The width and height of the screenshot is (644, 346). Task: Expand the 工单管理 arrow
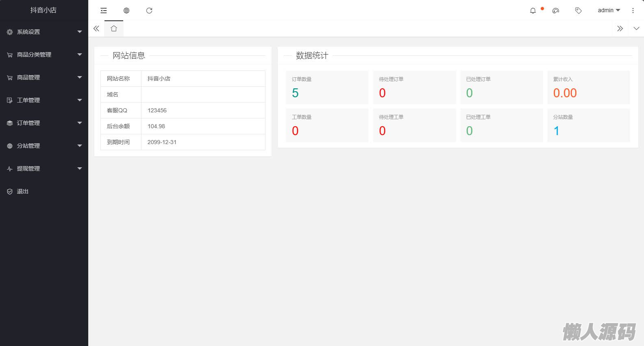point(80,100)
